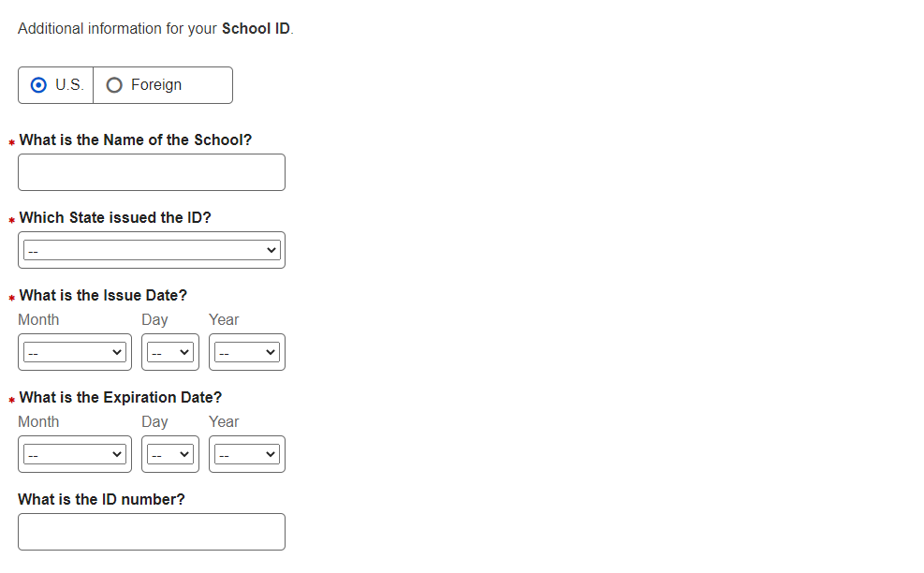Open the Issue Date Year dropdown
This screenshot has height=573, width=924.
click(246, 352)
